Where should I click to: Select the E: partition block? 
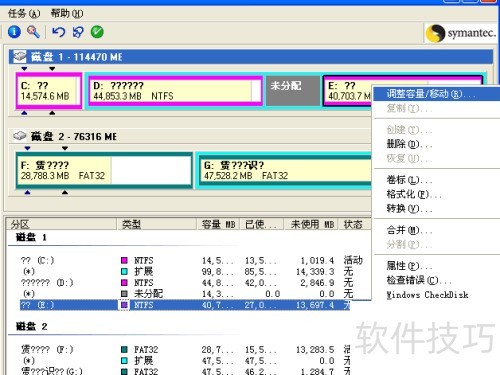click(x=347, y=91)
